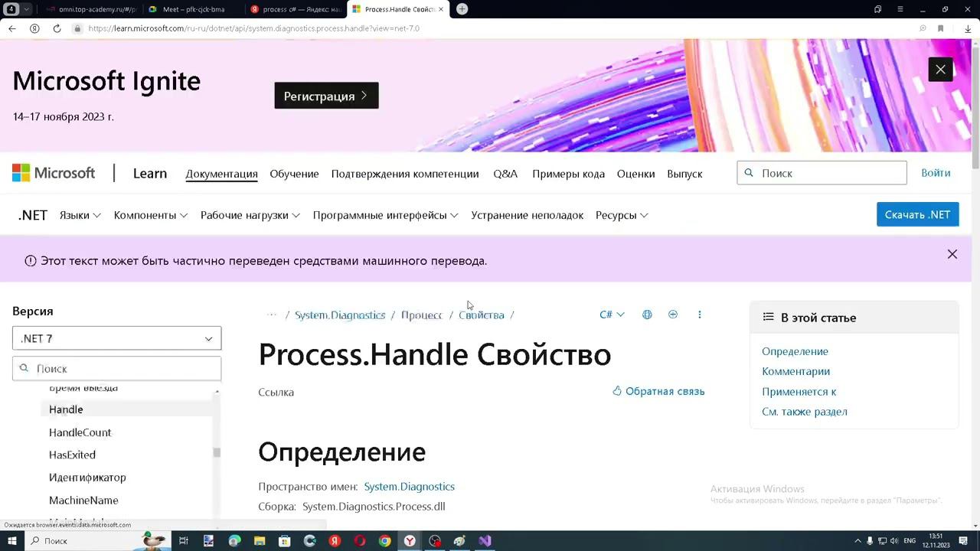
Task: Launch Microsoft Store from taskbar
Action: click(x=284, y=541)
